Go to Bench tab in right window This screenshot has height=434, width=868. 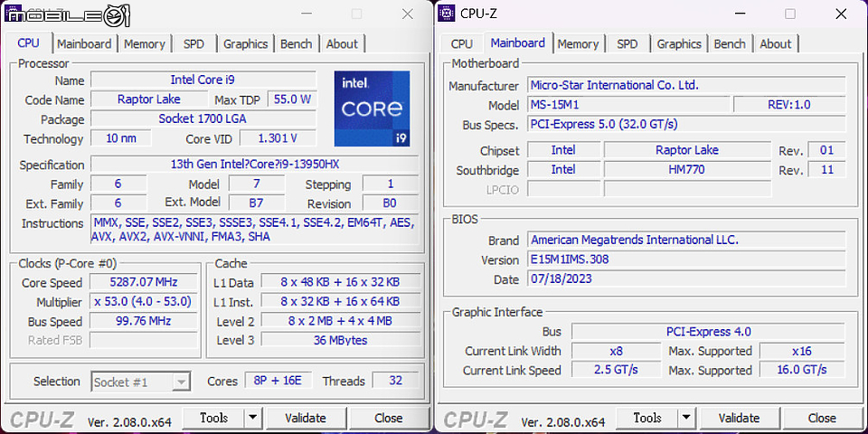pos(730,43)
